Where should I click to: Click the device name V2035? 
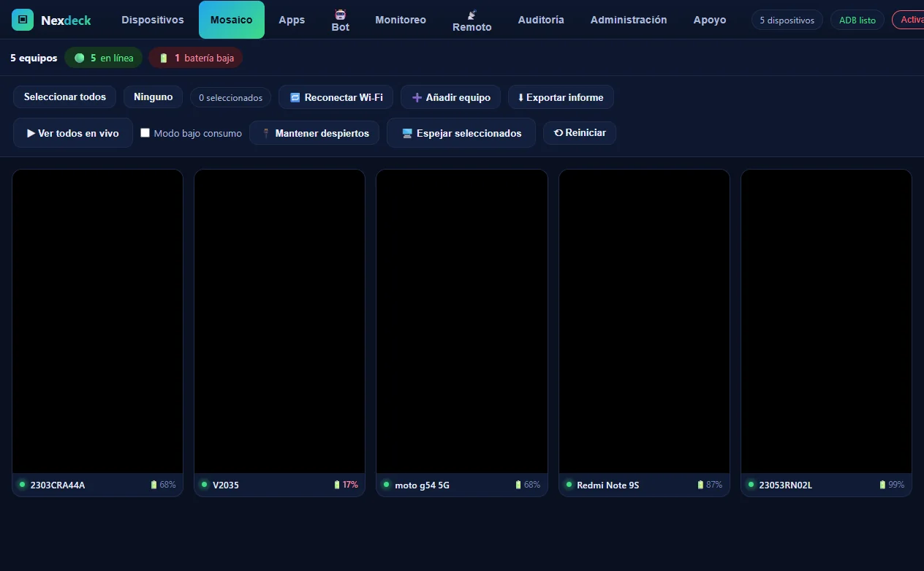pyautogui.click(x=226, y=485)
